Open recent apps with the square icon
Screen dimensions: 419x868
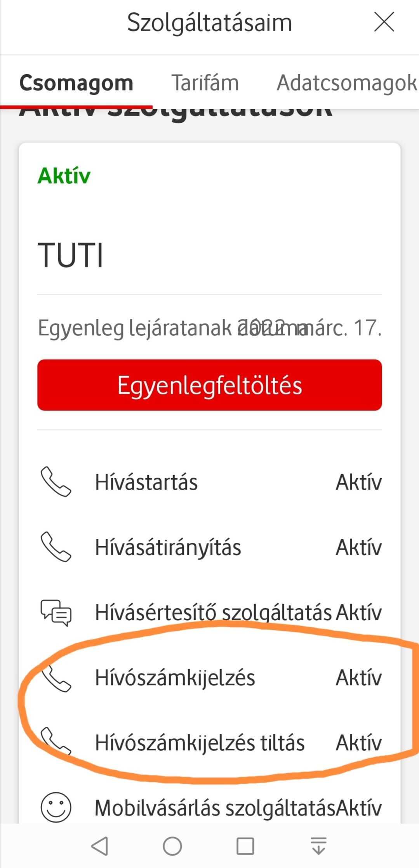pyautogui.click(x=245, y=846)
